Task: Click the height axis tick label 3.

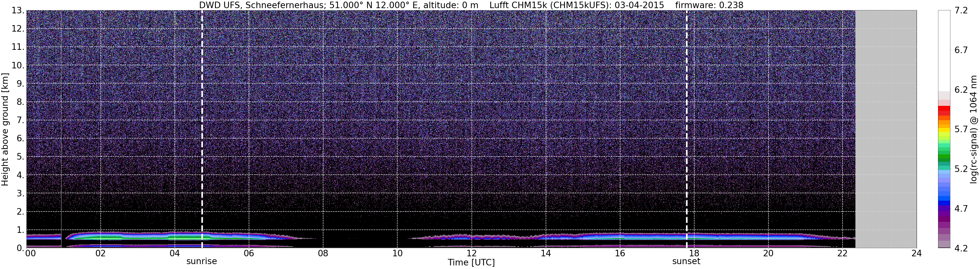Action: 20,193
